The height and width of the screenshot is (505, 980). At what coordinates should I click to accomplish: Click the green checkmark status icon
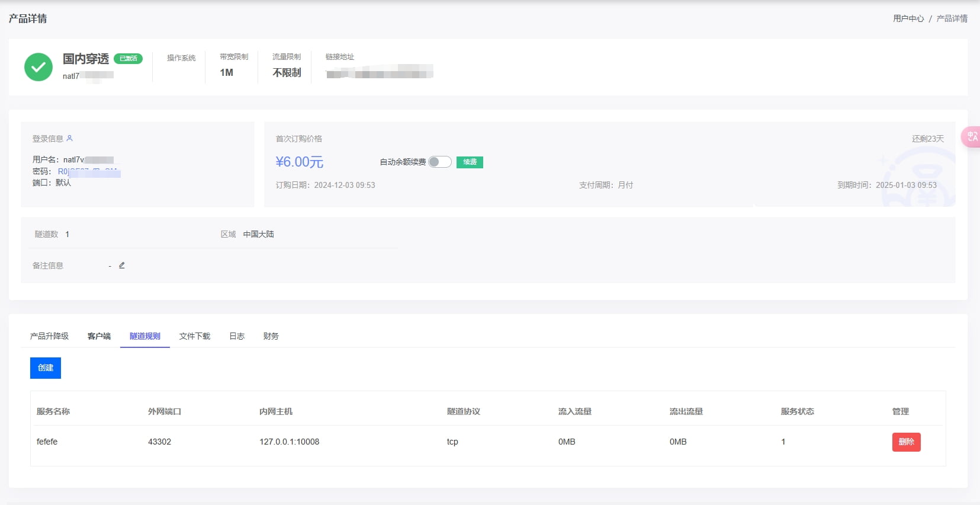(38, 67)
